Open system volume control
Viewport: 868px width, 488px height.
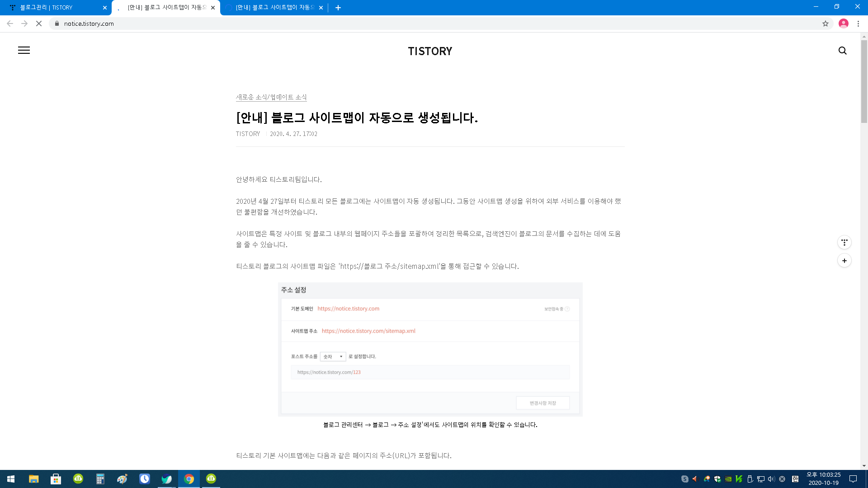(771, 479)
